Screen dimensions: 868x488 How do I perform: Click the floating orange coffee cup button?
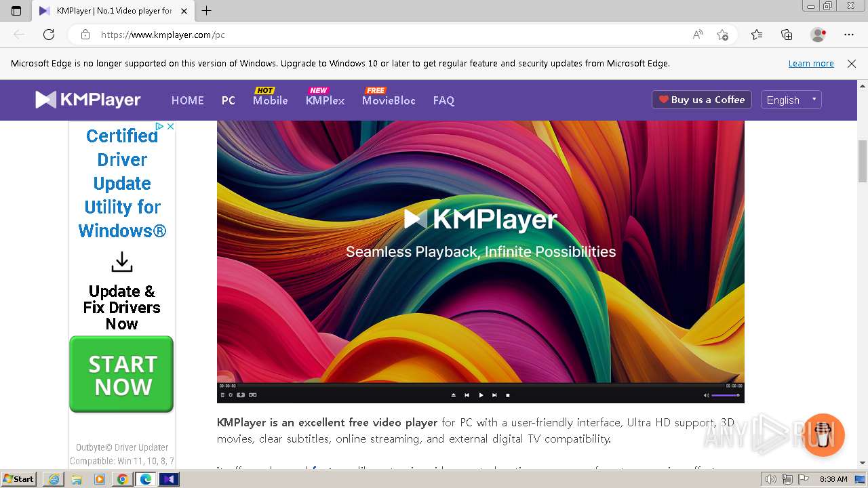[x=824, y=435]
